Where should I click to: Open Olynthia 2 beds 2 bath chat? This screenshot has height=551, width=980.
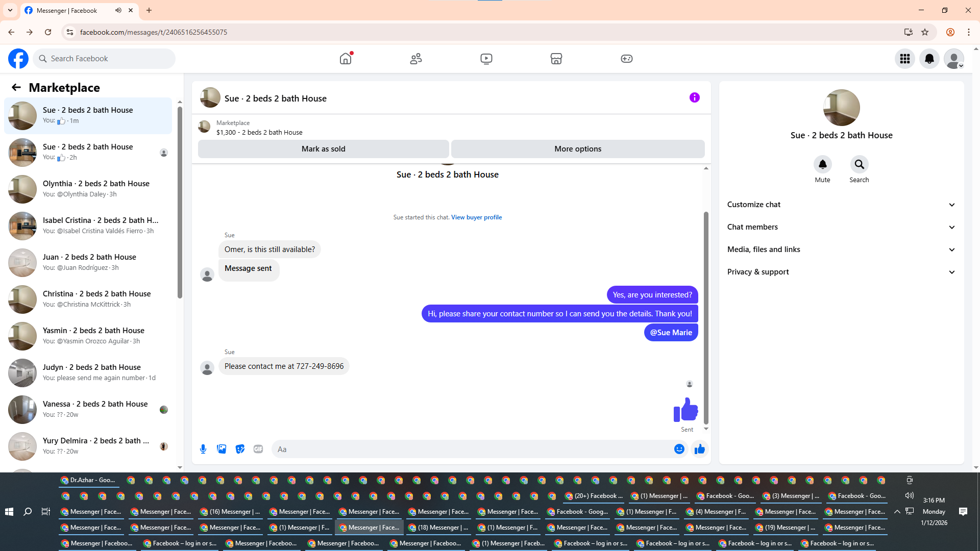[88, 189]
